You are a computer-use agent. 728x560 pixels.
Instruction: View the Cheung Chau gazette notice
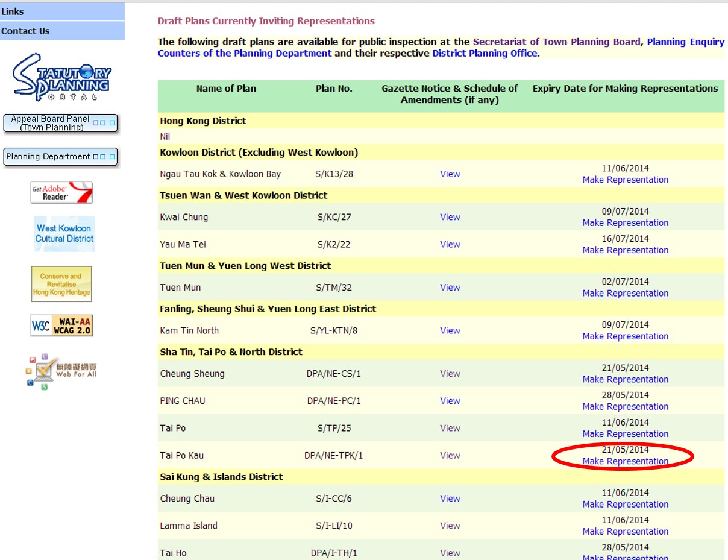(x=450, y=499)
